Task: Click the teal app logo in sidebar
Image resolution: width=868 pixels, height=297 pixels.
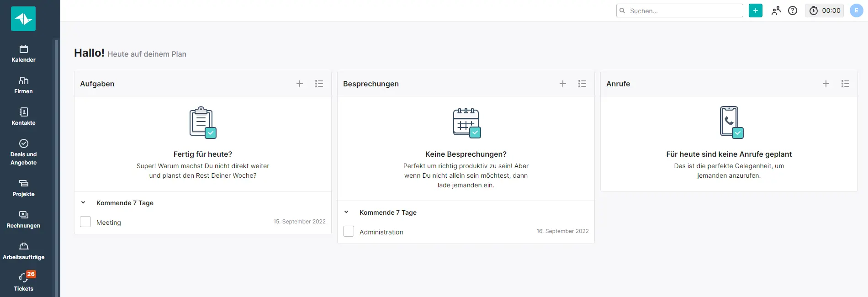Action: (x=23, y=19)
